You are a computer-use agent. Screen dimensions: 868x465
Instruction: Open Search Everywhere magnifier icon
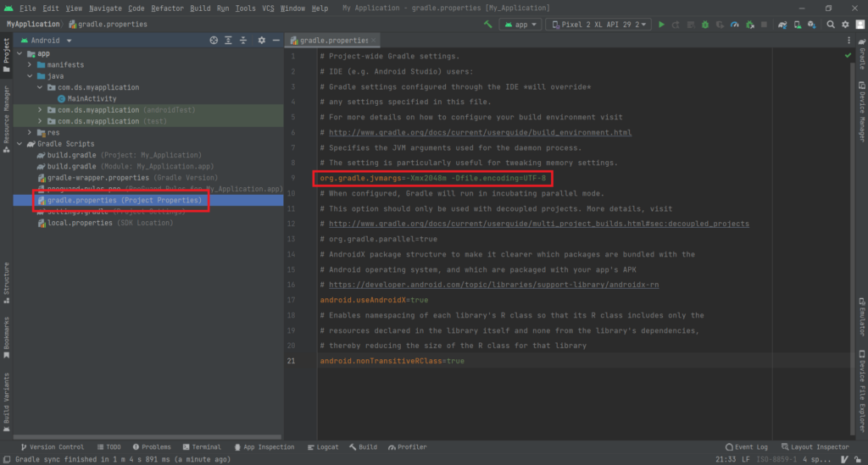pos(831,25)
